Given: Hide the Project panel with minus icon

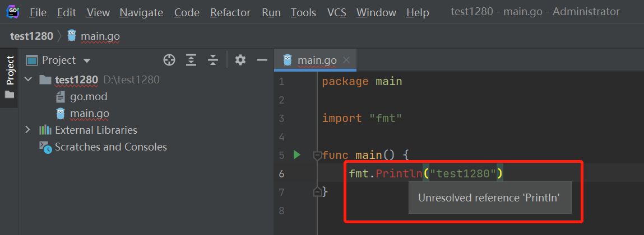Looking at the screenshot, I should (262, 60).
